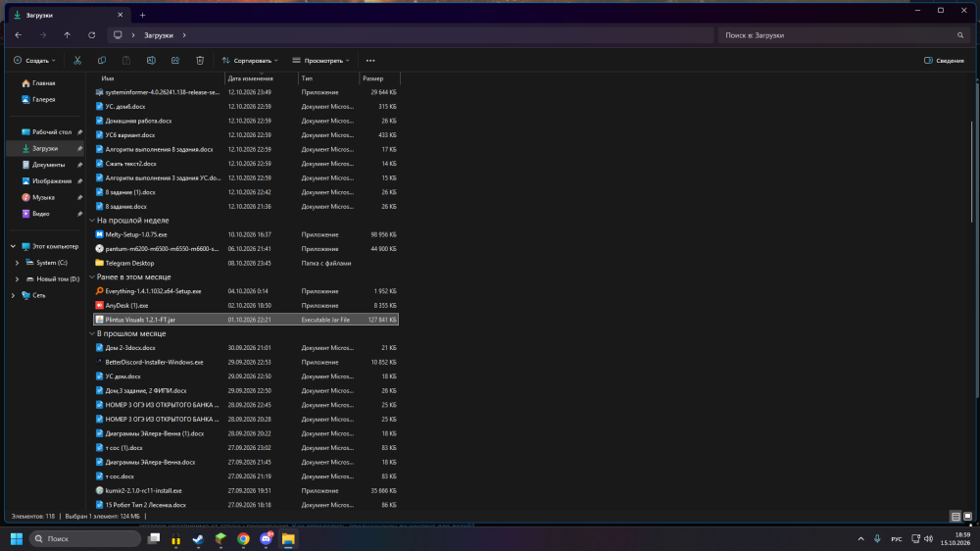Click the Copy icon in the toolbar
This screenshot has width=980, height=551.
[102, 61]
